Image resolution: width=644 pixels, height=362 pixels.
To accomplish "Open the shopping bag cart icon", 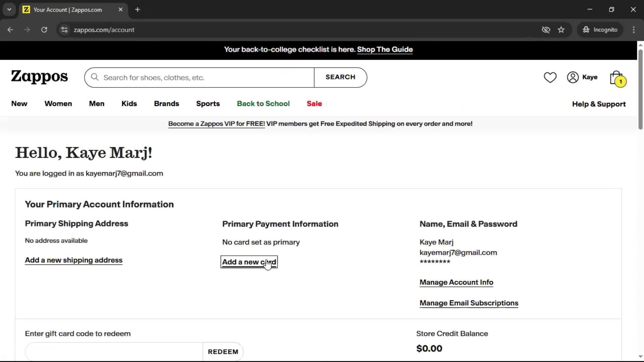I will 618,78.
